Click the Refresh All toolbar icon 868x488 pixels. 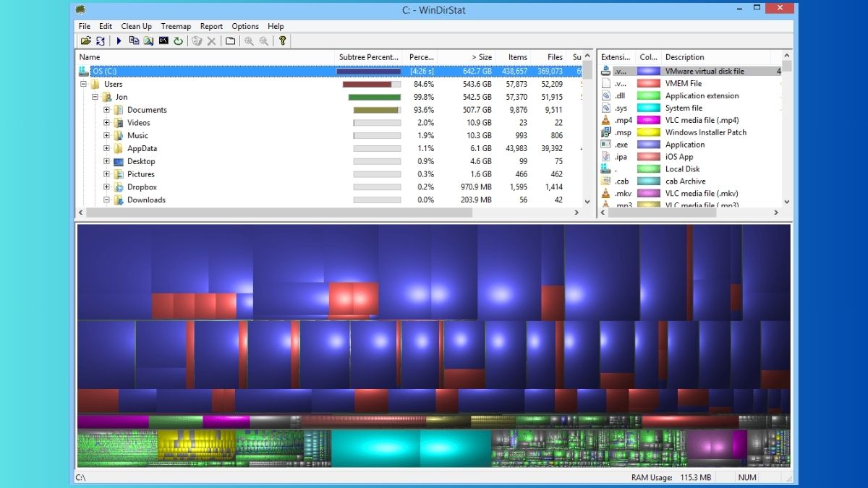(x=101, y=41)
